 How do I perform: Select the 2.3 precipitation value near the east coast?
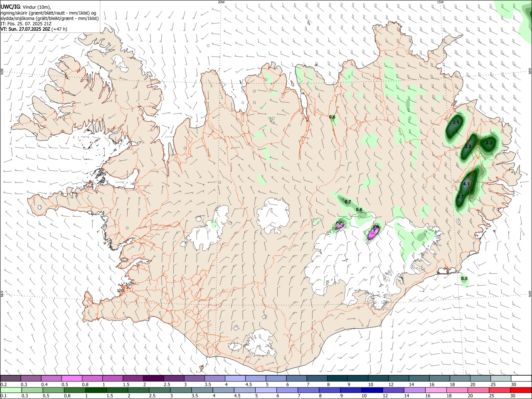[489, 143]
